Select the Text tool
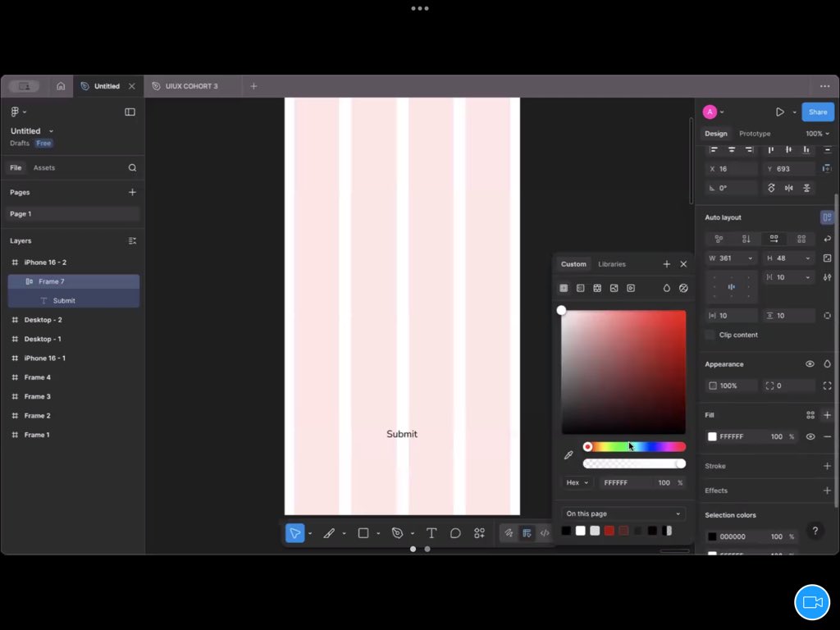 pos(431,533)
